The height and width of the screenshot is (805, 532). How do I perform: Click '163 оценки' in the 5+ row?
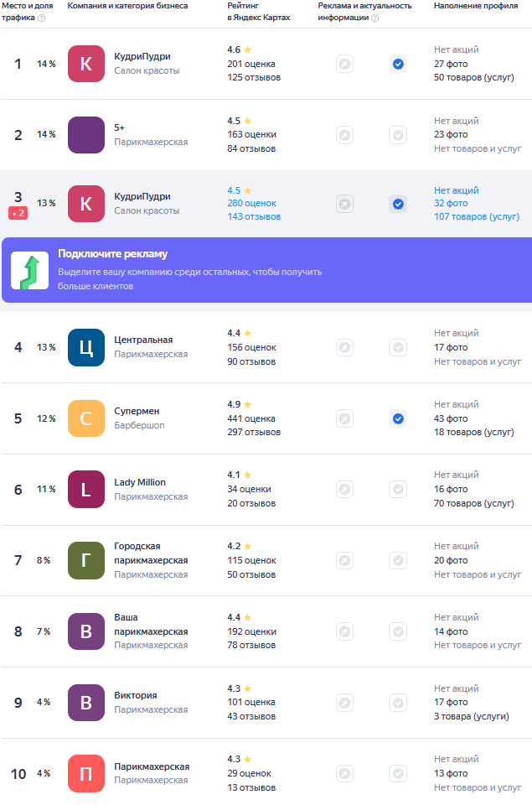click(x=252, y=134)
